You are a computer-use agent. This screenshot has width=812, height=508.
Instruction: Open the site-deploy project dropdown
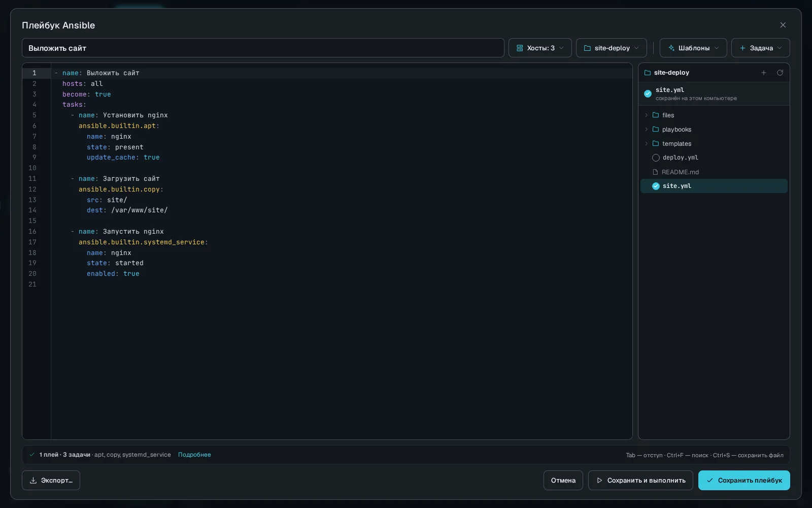point(612,48)
